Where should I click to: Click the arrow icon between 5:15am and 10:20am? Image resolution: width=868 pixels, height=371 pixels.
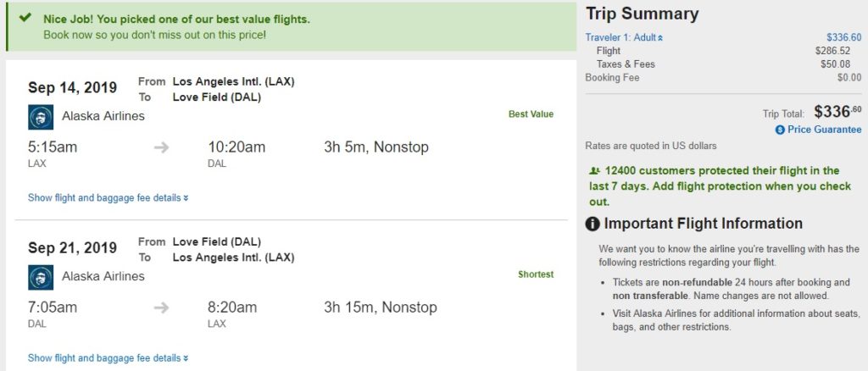tap(161, 147)
